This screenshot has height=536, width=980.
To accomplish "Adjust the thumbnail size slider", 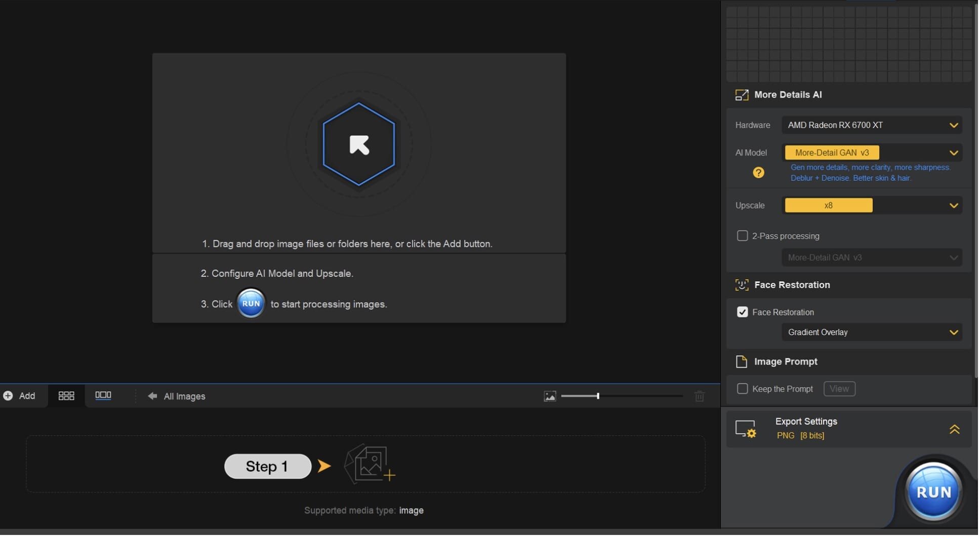I will pyautogui.click(x=598, y=396).
